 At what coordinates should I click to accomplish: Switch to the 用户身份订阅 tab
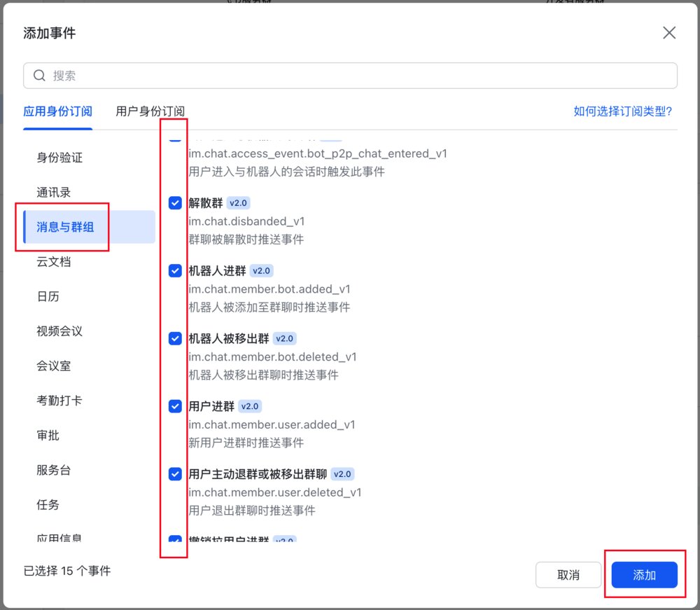pyautogui.click(x=150, y=111)
